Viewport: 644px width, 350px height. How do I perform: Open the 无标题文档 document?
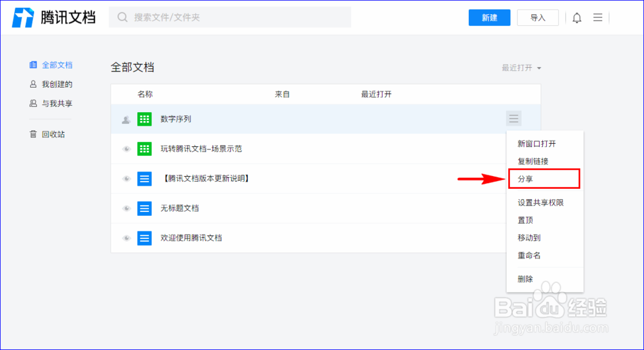pos(180,208)
